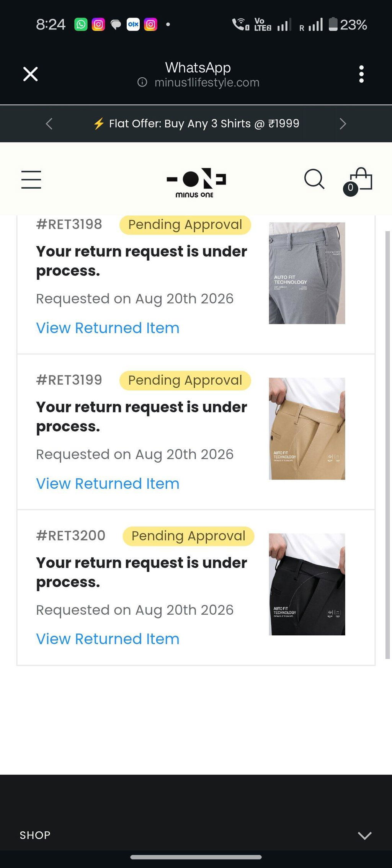Tap Pending Approval badge on #RET3200

tap(188, 536)
